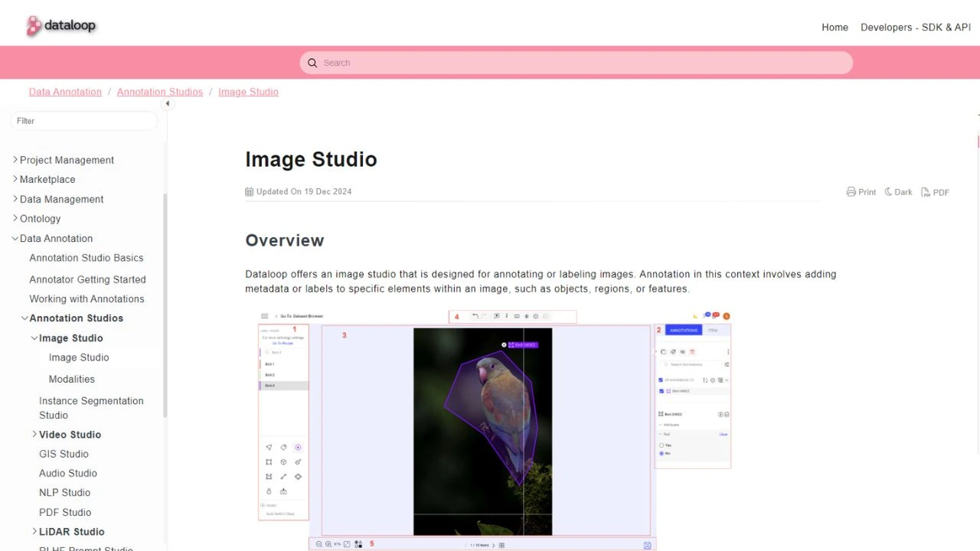Click the Data Annotation breadcrumb link
Image resolution: width=980 pixels, height=551 pixels.
[65, 92]
